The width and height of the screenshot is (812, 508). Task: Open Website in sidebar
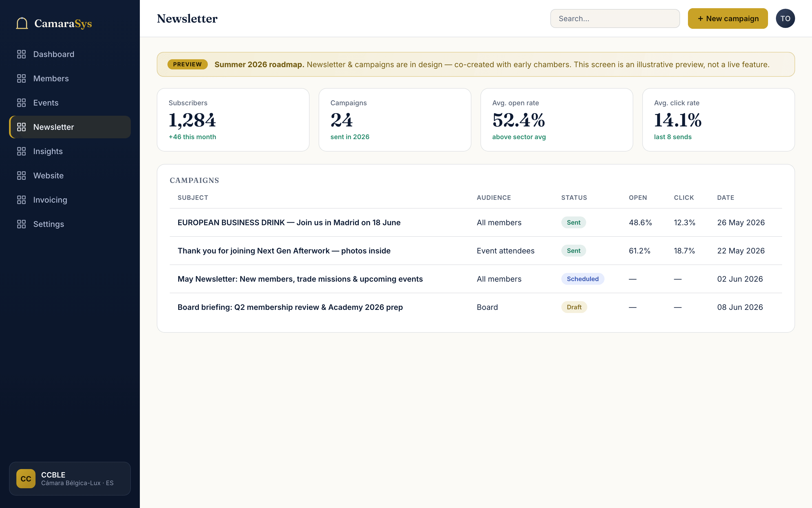[x=70, y=175]
